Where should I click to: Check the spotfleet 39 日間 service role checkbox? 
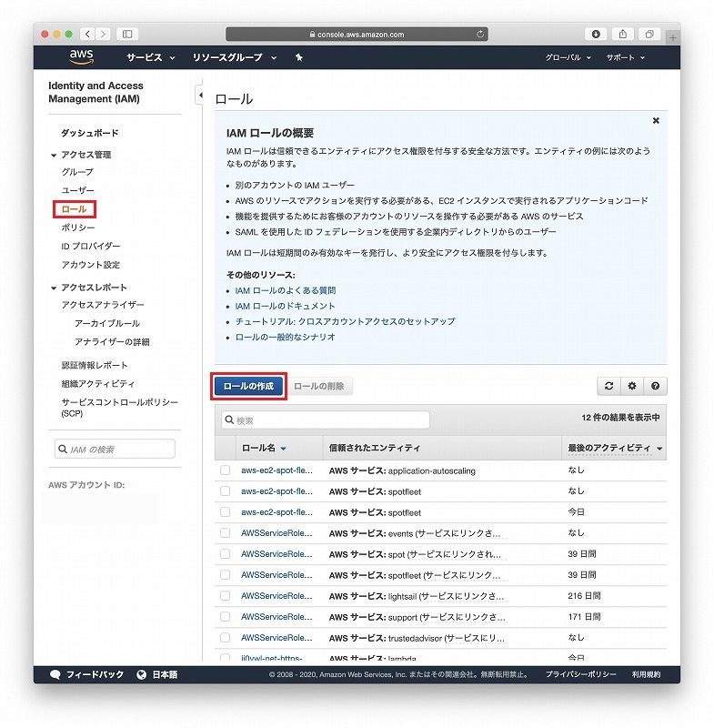tap(225, 575)
